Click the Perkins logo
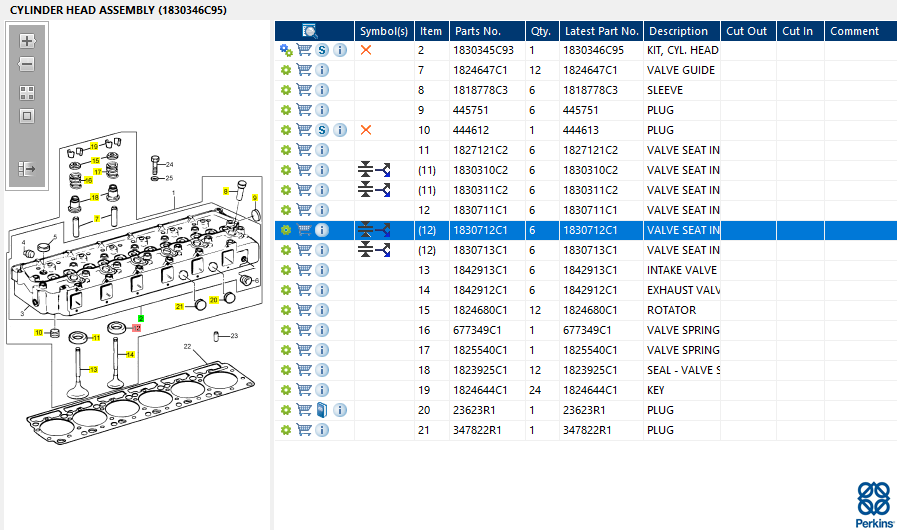This screenshot has height=530, width=897. [872, 504]
